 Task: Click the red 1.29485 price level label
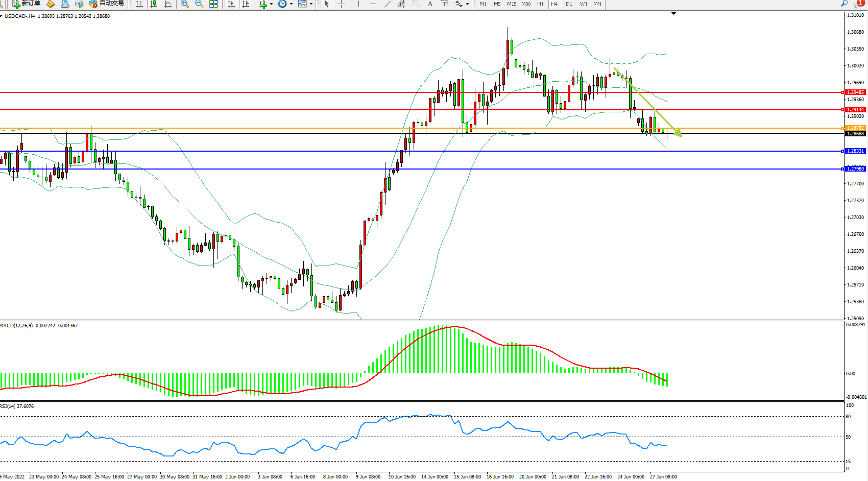pyautogui.click(x=855, y=92)
